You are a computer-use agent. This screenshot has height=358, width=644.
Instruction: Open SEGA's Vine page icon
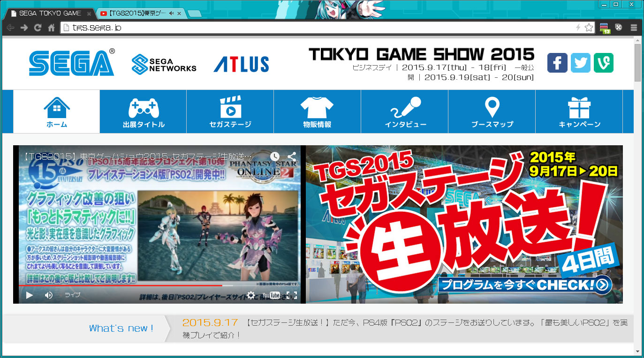pyautogui.click(x=603, y=62)
